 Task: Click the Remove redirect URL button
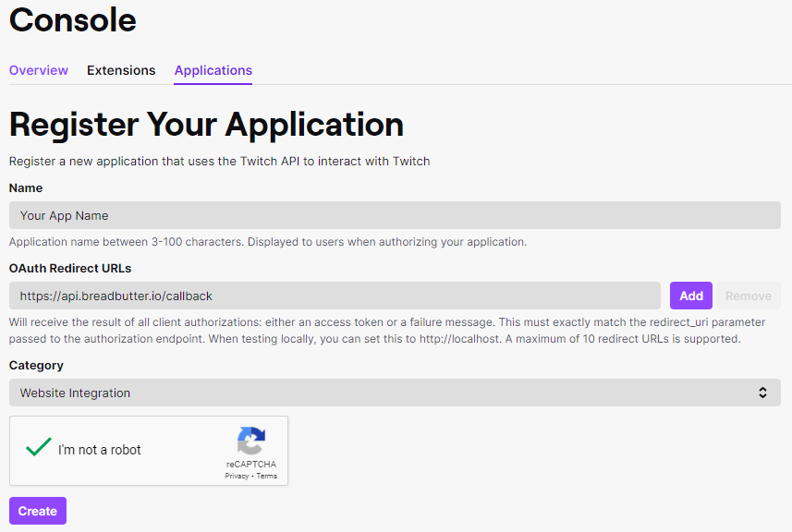tap(749, 296)
